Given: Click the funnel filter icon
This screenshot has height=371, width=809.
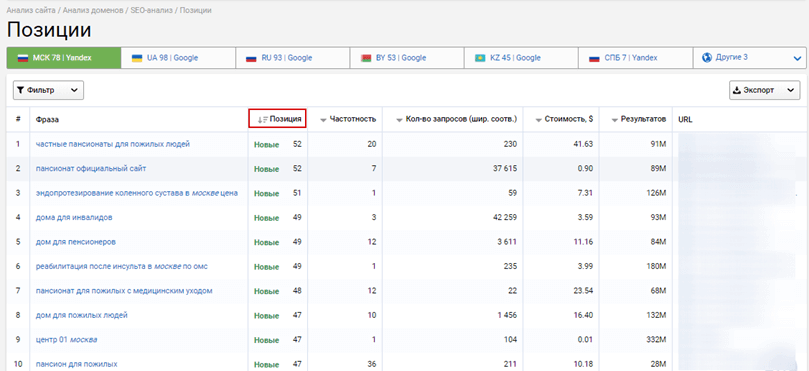Looking at the screenshot, I should click(21, 90).
